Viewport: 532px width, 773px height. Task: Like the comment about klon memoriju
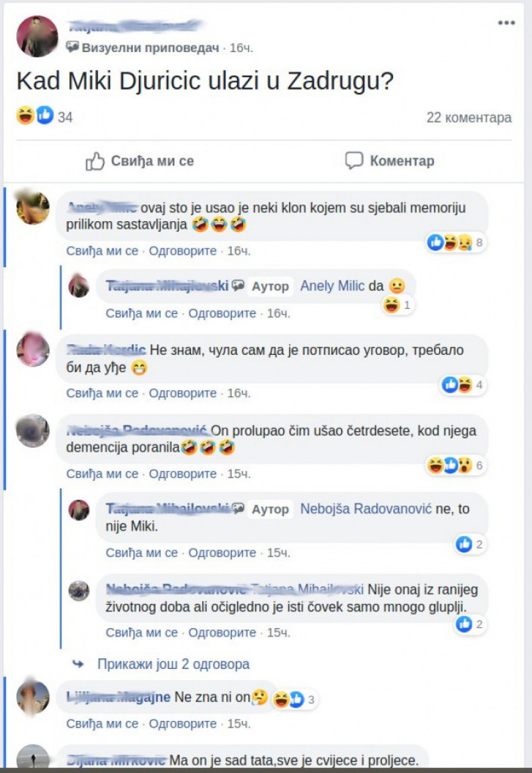[102, 251]
